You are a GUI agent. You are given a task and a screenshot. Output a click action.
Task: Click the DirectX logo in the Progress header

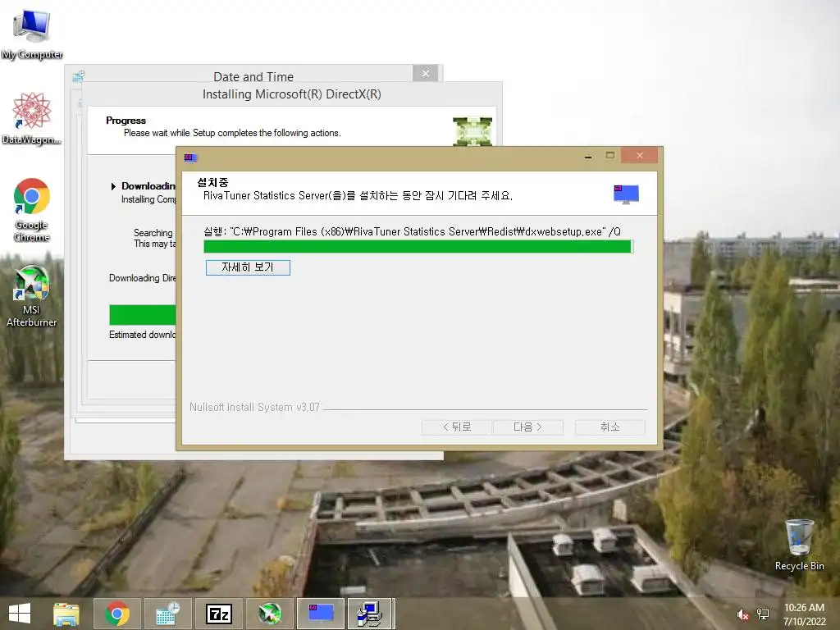click(x=472, y=131)
